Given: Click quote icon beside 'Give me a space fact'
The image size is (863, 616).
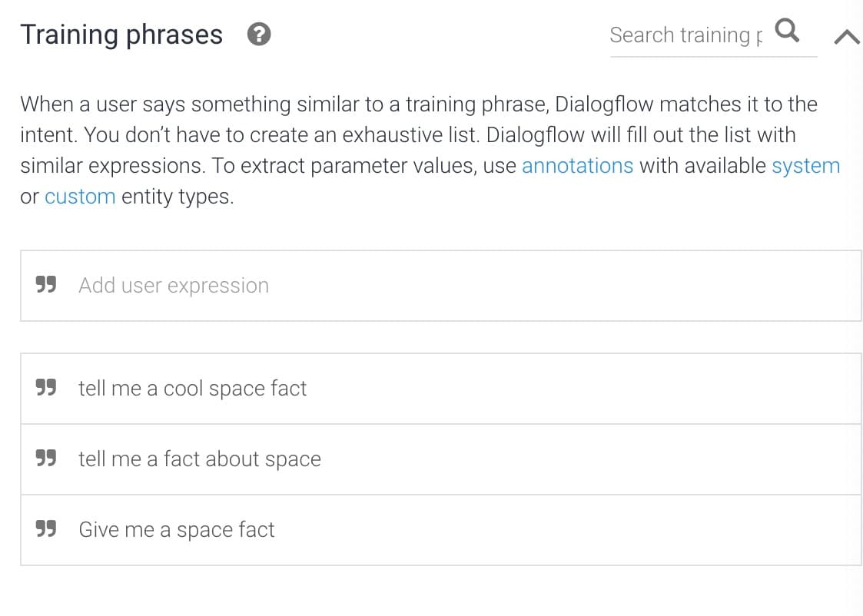Looking at the screenshot, I should pyautogui.click(x=46, y=528).
